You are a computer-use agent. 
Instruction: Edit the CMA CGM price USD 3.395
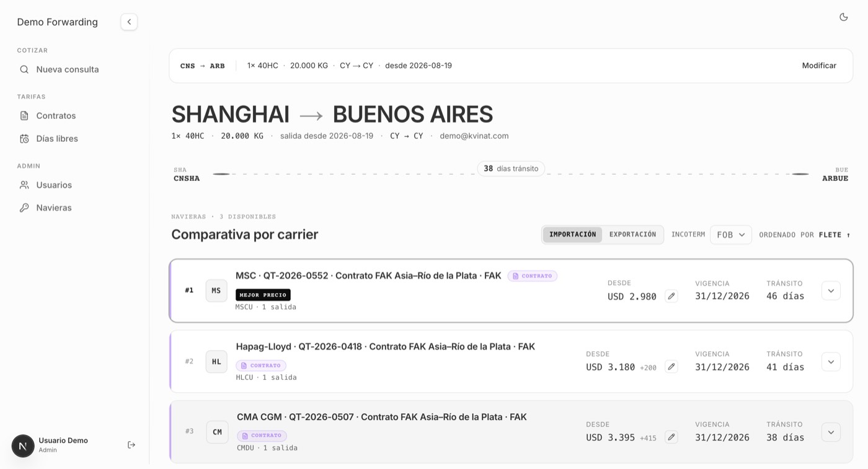[671, 437]
